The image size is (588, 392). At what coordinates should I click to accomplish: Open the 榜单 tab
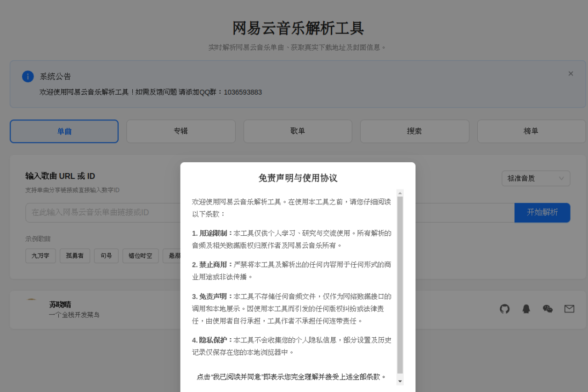(x=531, y=131)
